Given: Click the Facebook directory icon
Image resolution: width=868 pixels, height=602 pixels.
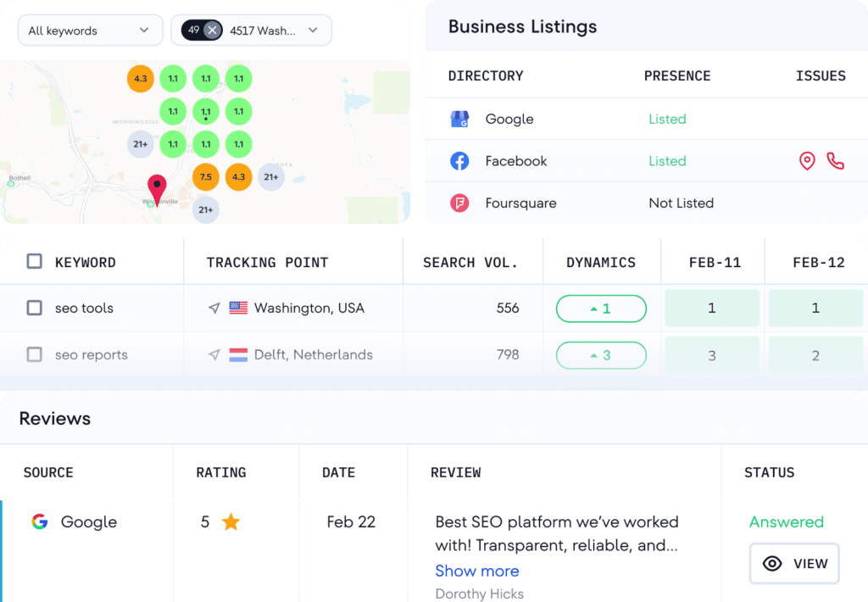Looking at the screenshot, I should 459,161.
